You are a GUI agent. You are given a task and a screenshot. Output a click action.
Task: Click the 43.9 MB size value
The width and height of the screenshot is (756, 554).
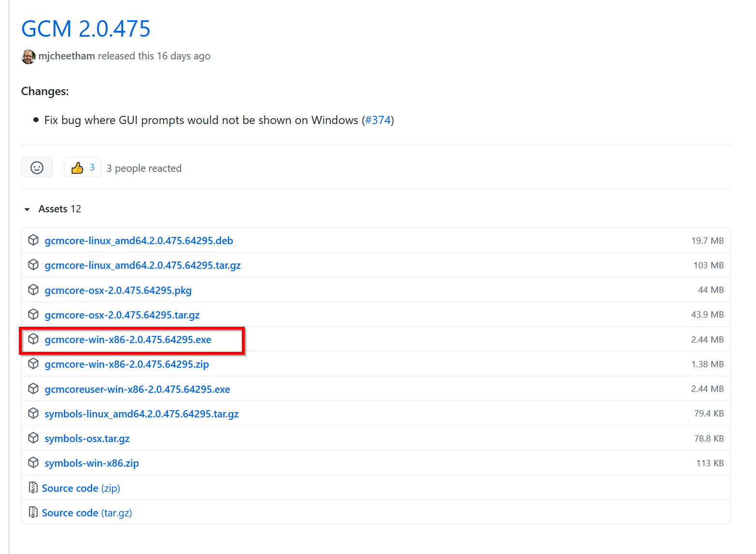707,315
